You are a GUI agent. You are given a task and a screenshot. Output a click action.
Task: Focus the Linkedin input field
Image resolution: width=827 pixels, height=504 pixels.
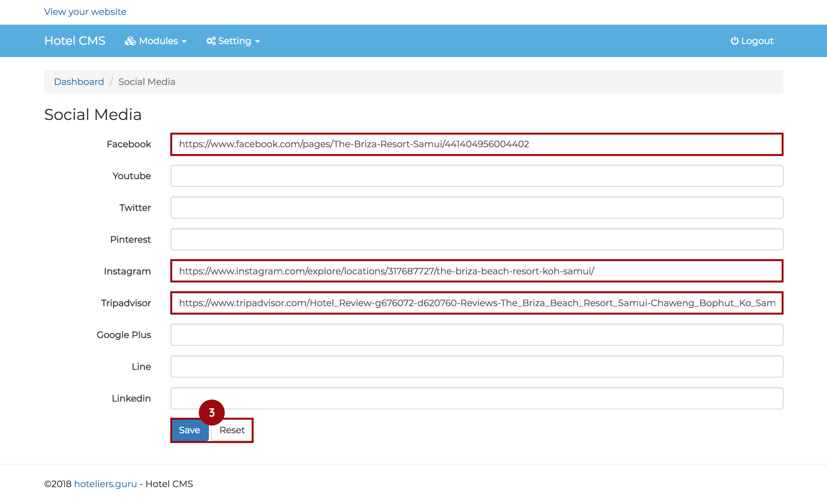477,398
